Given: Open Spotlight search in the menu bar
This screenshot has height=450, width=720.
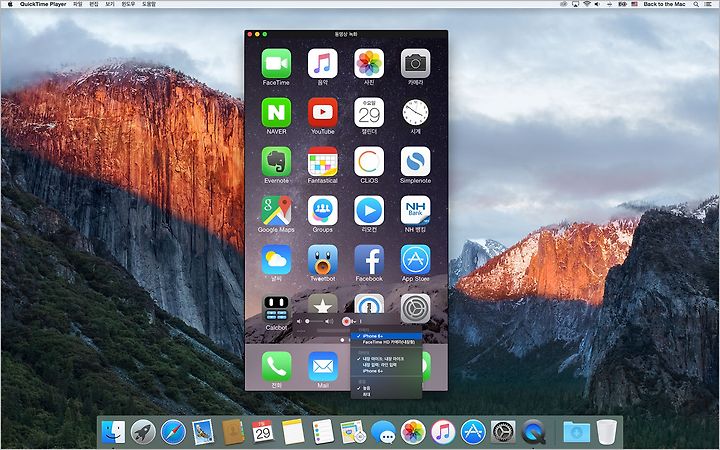Looking at the screenshot, I should 696,4.
